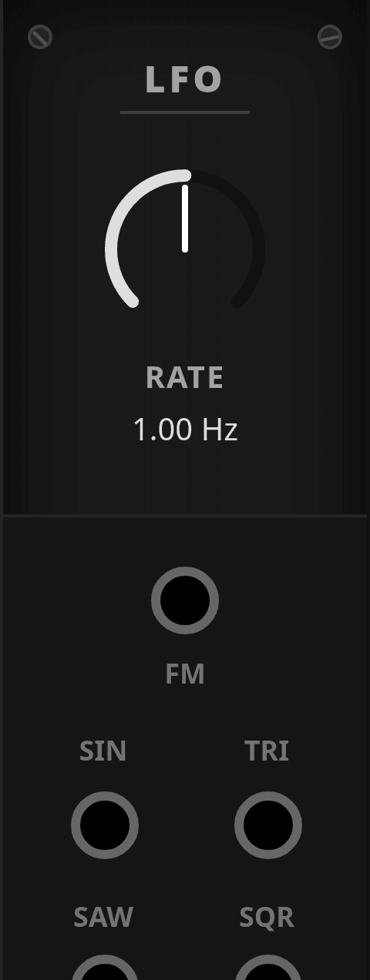Image resolution: width=370 pixels, height=980 pixels.
Task: Select the LFO module title
Action: click(x=185, y=80)
